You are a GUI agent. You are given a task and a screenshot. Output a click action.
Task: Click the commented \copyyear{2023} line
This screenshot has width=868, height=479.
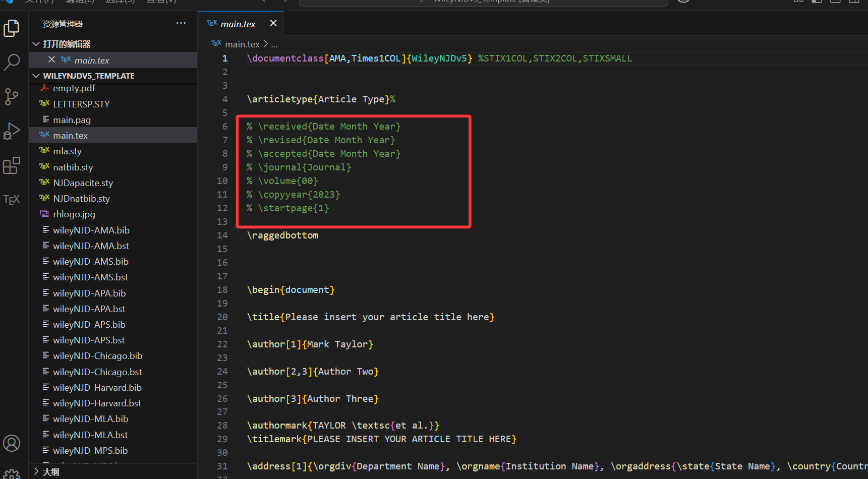click(x=294, y=195)
